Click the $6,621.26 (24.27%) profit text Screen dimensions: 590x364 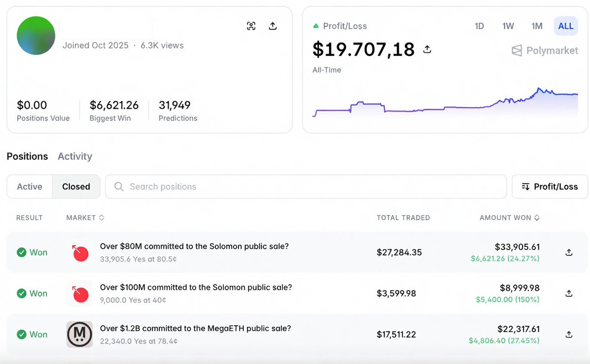click(505, 258)
